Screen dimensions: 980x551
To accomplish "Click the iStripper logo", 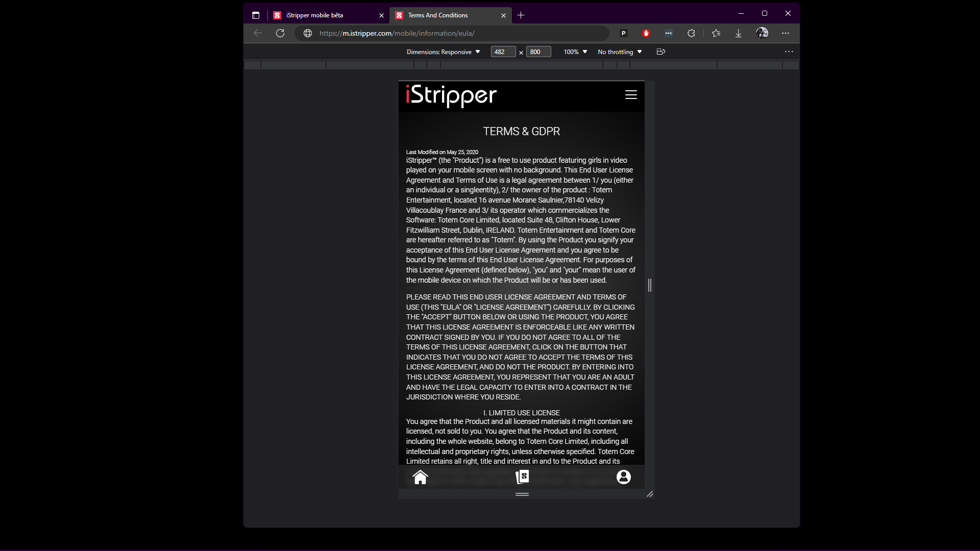I will click(x=451, y=95).
